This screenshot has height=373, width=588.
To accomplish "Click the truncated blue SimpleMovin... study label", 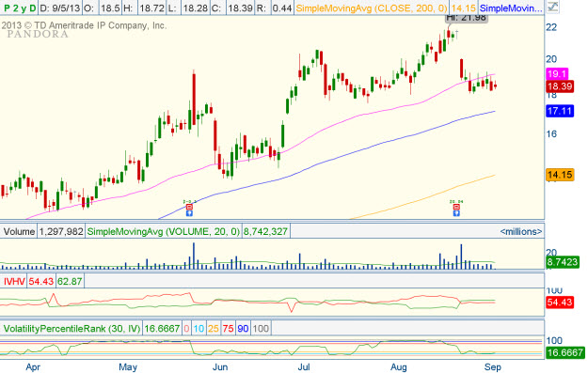I will [511, 8].
